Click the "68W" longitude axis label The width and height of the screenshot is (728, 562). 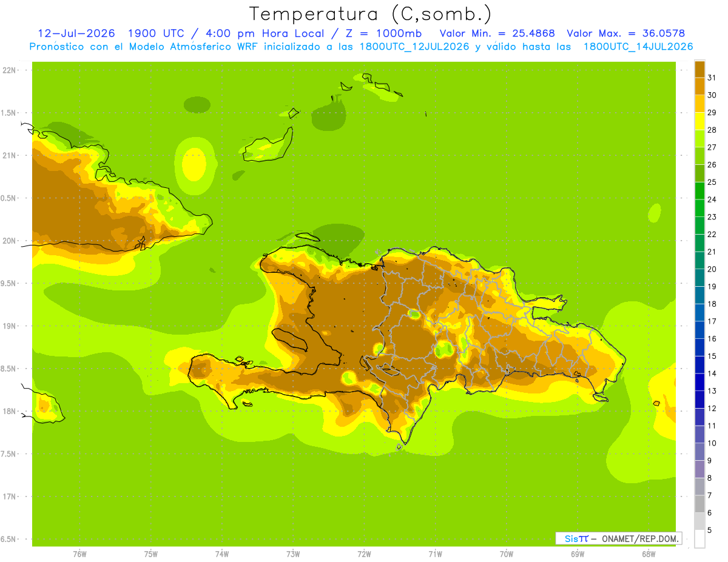[649, 554]
